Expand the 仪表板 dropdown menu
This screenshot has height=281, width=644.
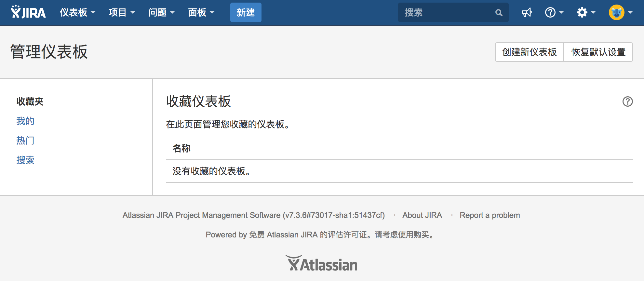coord(77,13)
